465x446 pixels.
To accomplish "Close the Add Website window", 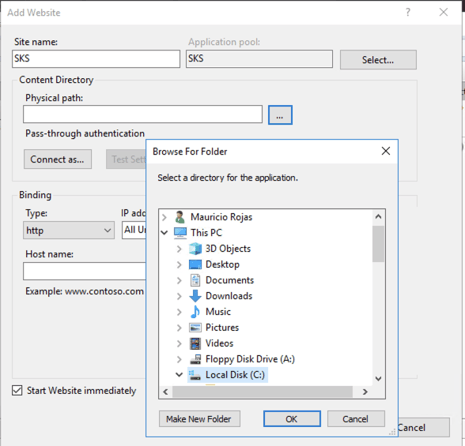I will [x=443, y=12].
